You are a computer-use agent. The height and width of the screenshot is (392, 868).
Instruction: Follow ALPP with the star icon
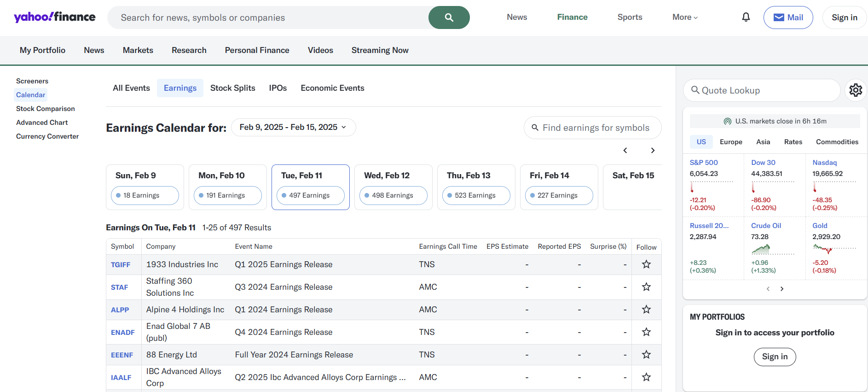click(x=646, y=310)
